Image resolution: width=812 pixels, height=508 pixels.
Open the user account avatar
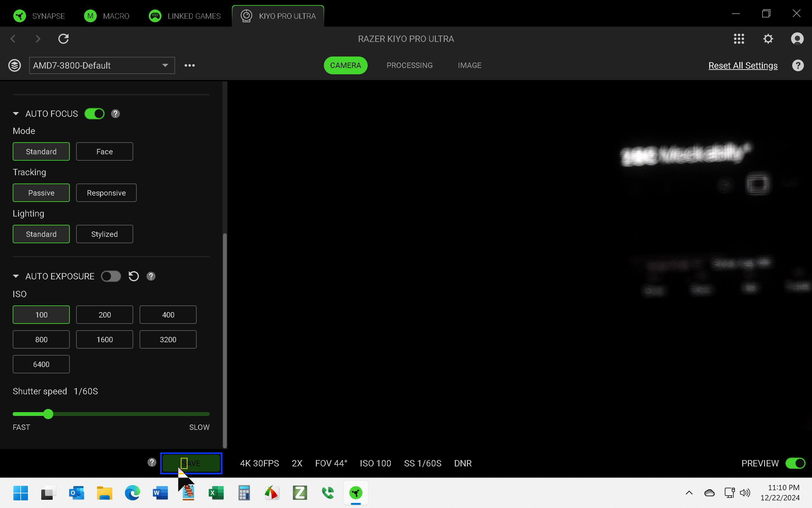(x=797, y=39)
